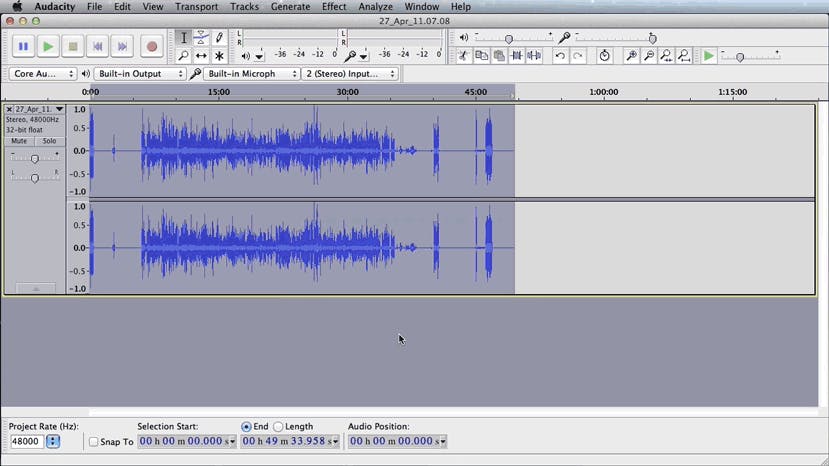Click the Solo button on the track
This screenshot has width=829, height=466.
click(49, 141)
